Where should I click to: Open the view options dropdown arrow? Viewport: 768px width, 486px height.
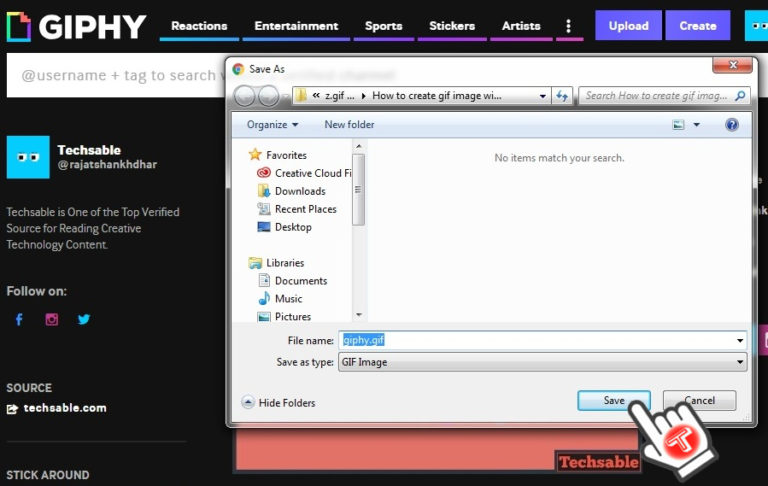click(x=696, y=125)
